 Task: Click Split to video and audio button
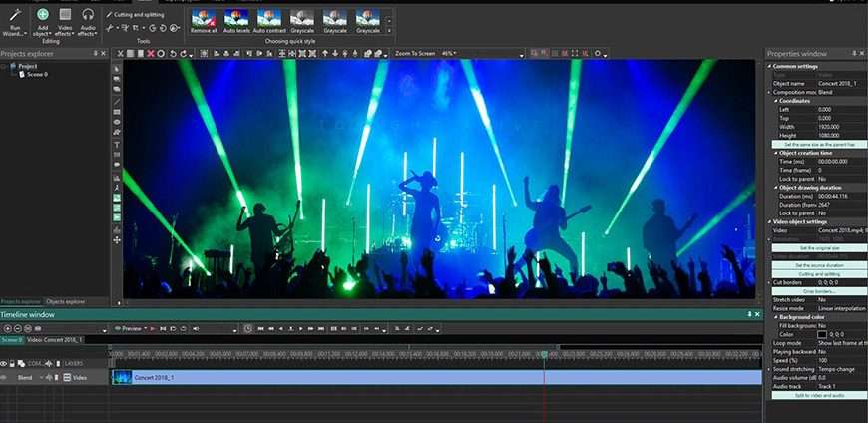pos(818,396)
